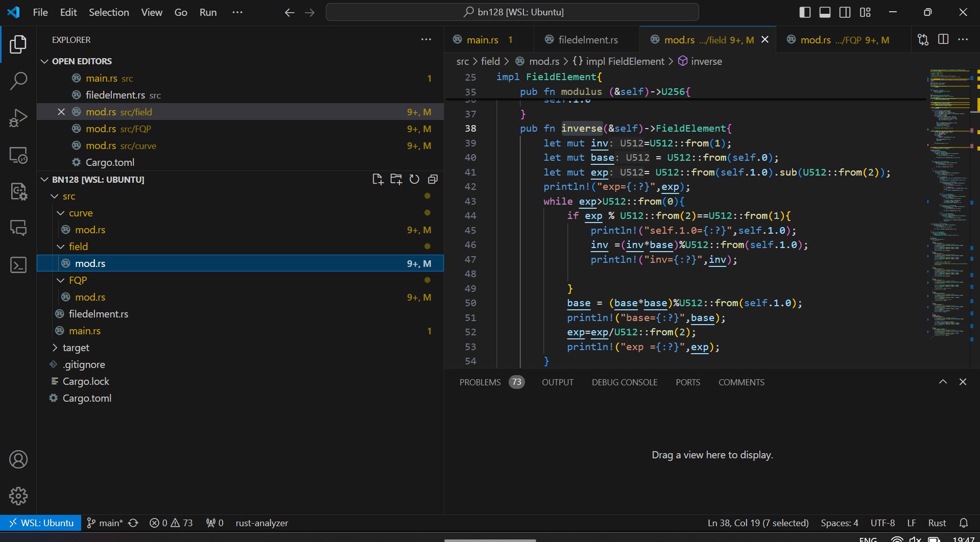Switch to the main.rs editor tab
980x542 pixels.
[489, 40]
